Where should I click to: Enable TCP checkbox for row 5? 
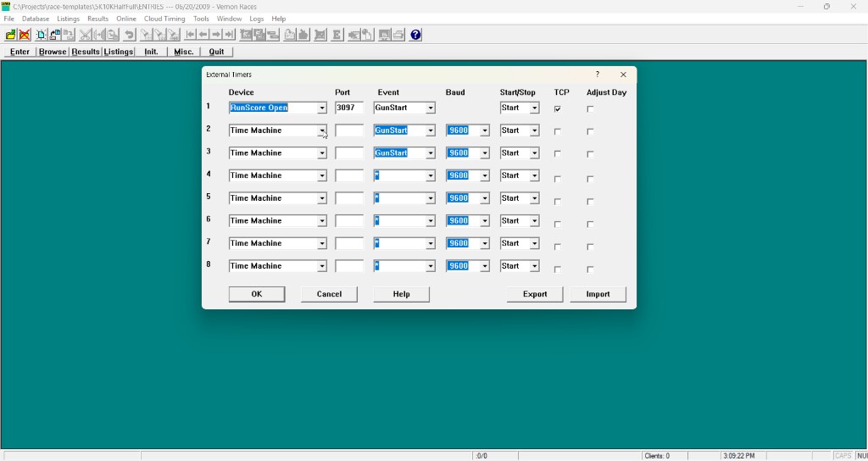click(558, 202)
